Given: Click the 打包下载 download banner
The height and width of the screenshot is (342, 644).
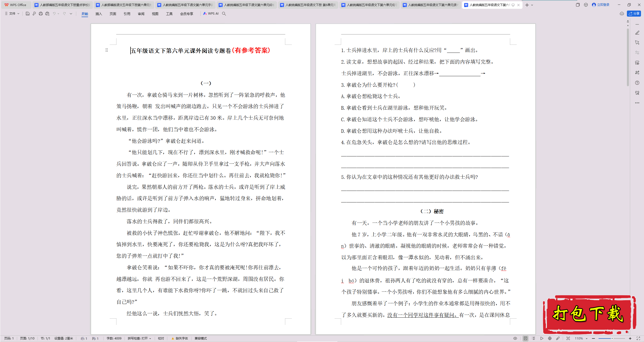Looking at the screenshot, I should pyautogui.click(x=589, y=315).
